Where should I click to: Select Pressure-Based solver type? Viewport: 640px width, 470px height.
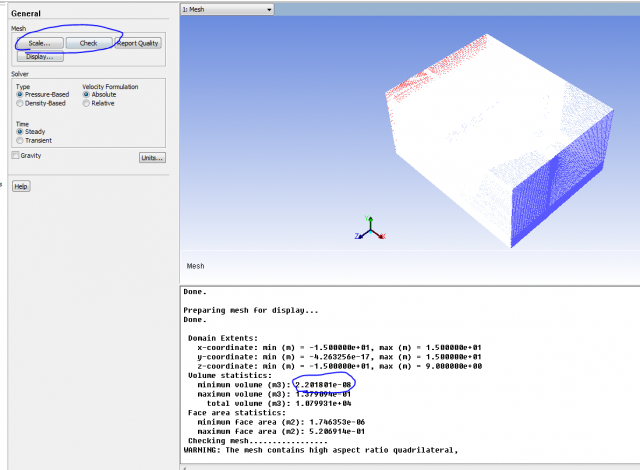pos(20,95)
